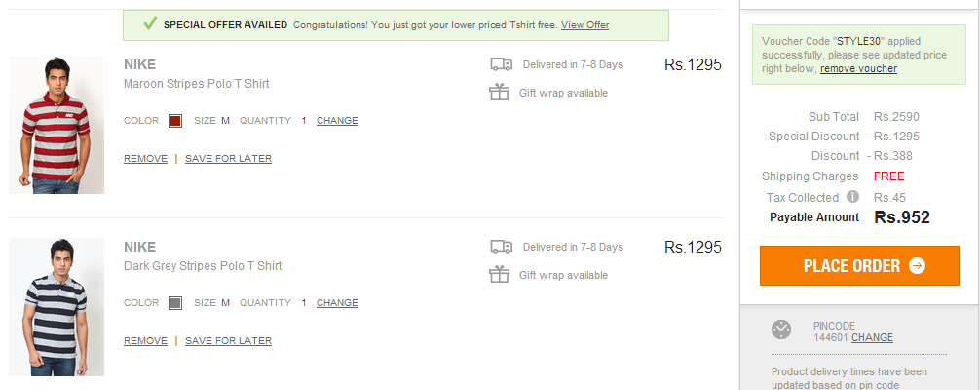980x390 pixels.
Task: Open Maroon Stripes Polo product thumbnail
Action: [57, 125]
